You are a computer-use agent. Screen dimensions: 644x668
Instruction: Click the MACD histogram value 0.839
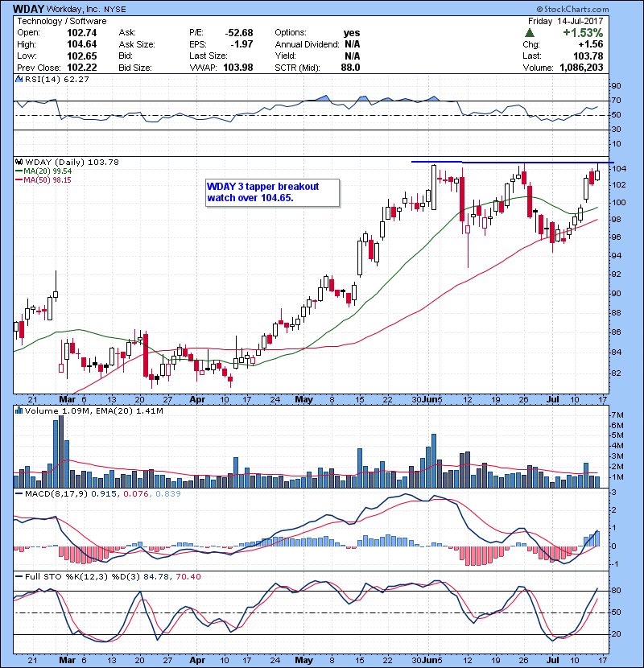coord(168,494)
